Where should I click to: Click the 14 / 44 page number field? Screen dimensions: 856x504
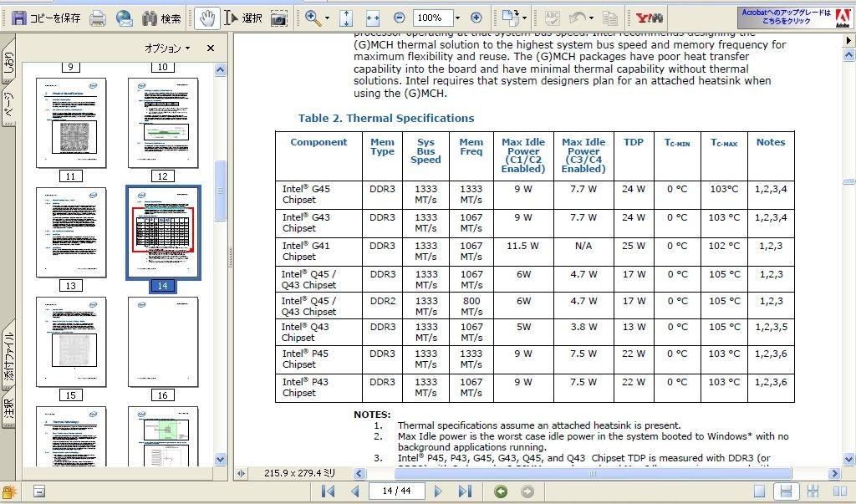[397, 491]
